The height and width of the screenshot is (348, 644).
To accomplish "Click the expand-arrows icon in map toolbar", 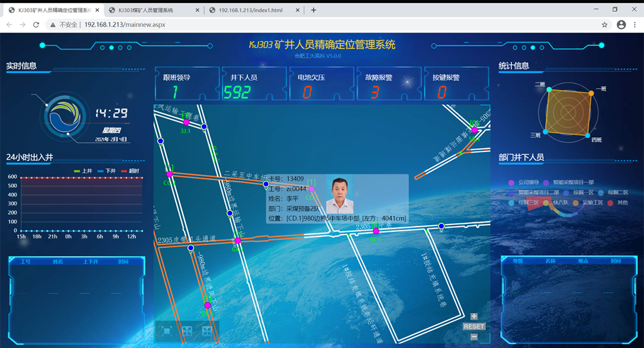I will [x=187, y=331].
